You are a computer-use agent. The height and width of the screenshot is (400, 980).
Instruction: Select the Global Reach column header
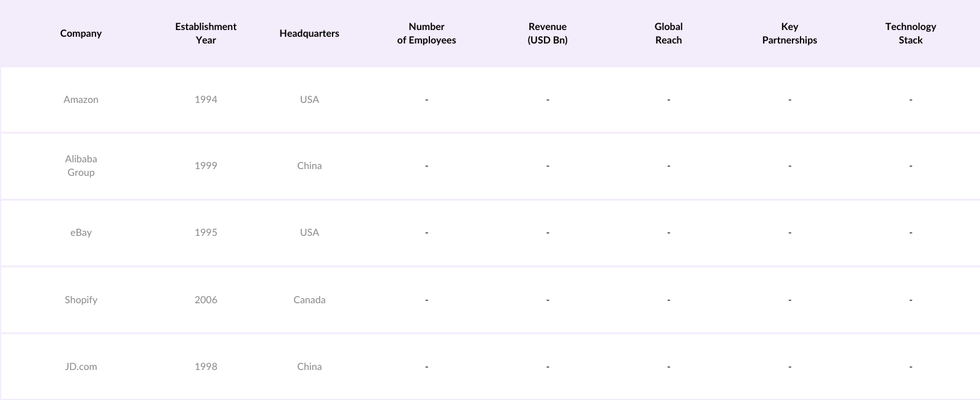click(668, 34)
